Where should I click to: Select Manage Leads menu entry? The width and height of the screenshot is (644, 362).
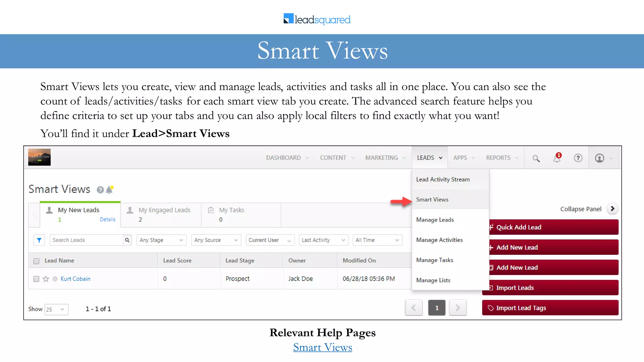tap(450, 220)
